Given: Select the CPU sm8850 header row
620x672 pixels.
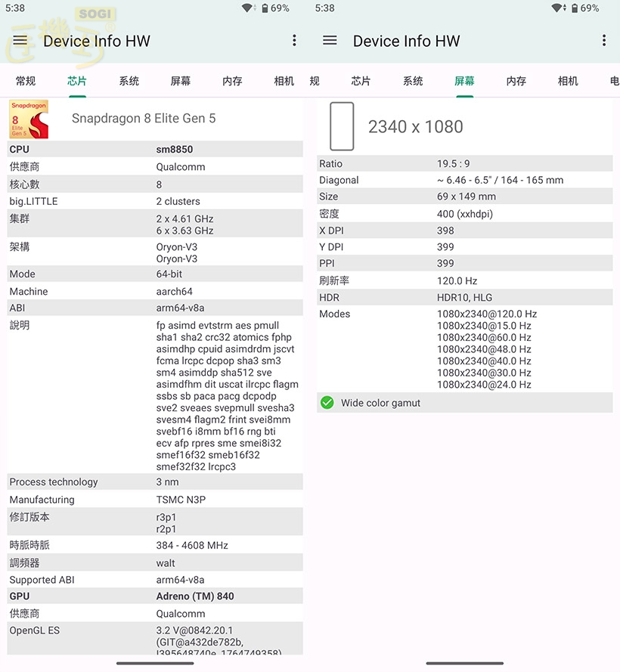Looking at the screenshot, I should click(155, 149).
